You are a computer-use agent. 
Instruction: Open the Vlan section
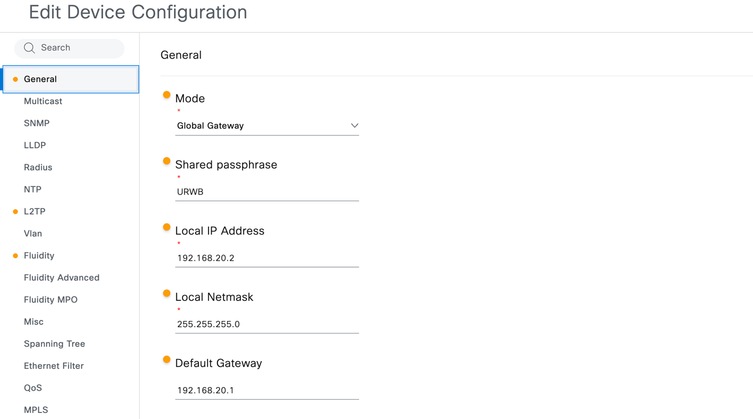pyautogui.click(x=33, y=234)
